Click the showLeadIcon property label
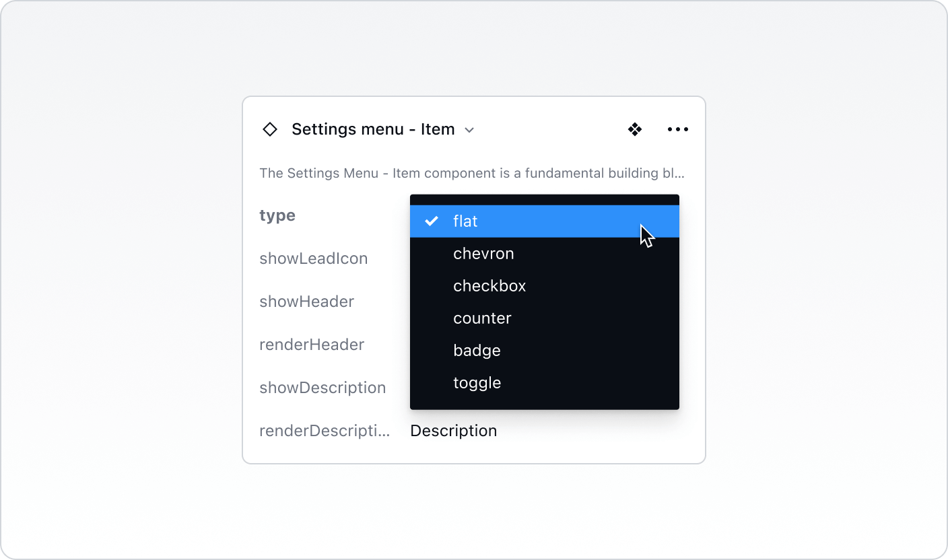Viewport: 948px width, 560px height. (314, 258)
